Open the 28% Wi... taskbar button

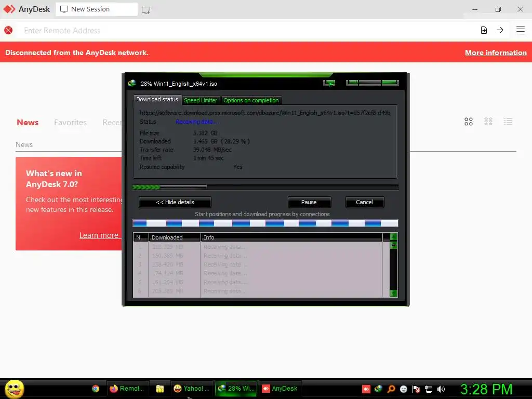point(236,389)
